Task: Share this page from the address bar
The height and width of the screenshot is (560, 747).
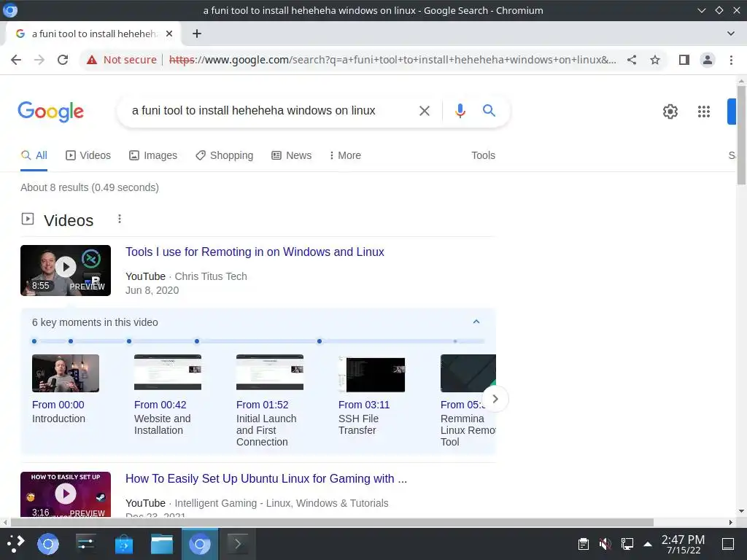Action: coord(632,60)
